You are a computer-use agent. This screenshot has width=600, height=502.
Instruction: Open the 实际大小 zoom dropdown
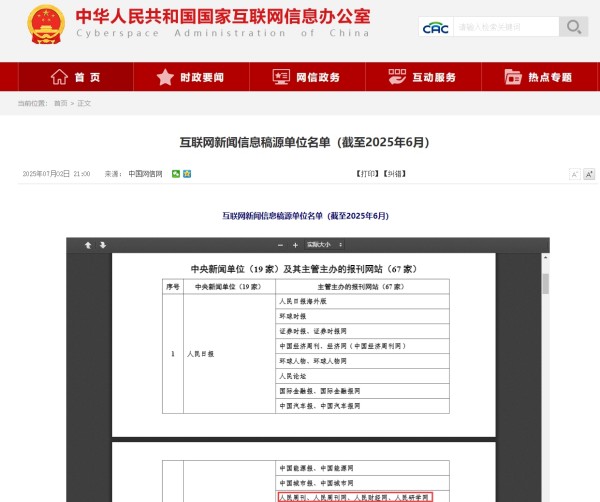click(324, 245)
